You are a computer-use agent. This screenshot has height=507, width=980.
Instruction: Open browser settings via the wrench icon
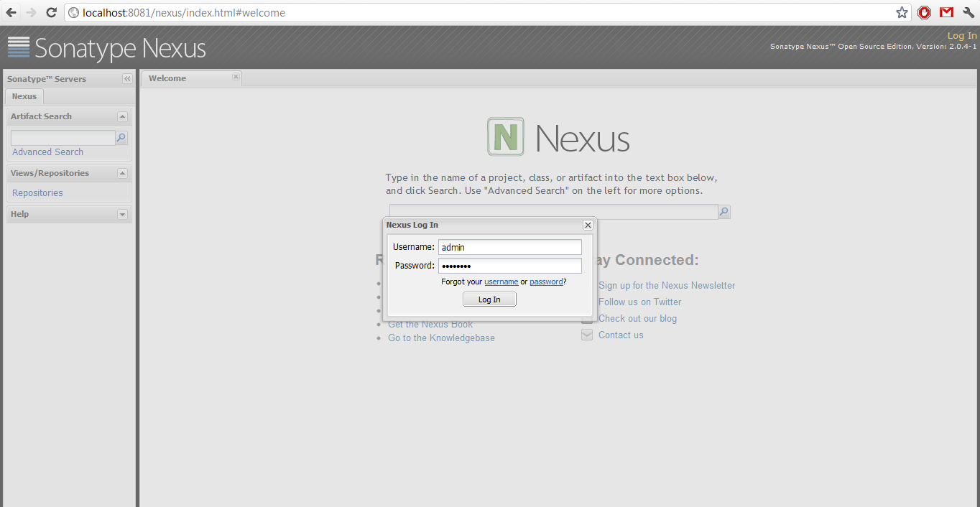tap(968, 12)
